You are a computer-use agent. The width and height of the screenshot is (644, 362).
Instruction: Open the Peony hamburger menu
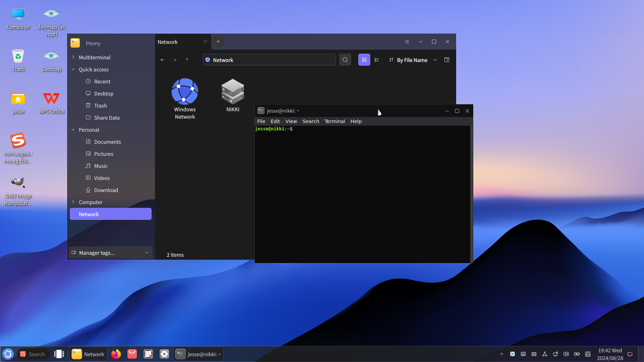point(407,42)
